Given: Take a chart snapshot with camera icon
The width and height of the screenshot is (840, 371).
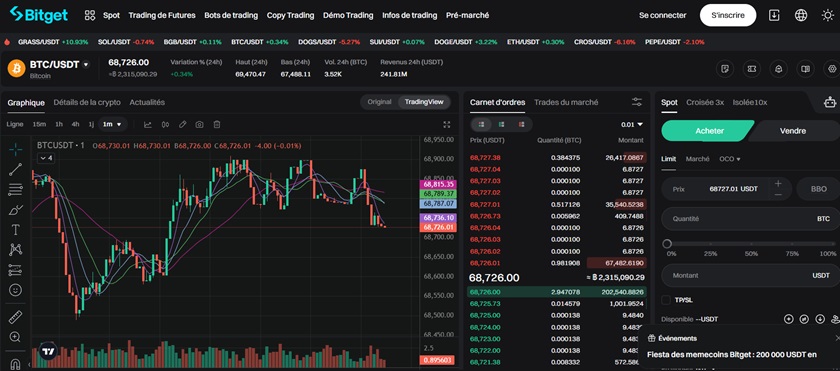Looking at the screenshot, I should point(199,124).
